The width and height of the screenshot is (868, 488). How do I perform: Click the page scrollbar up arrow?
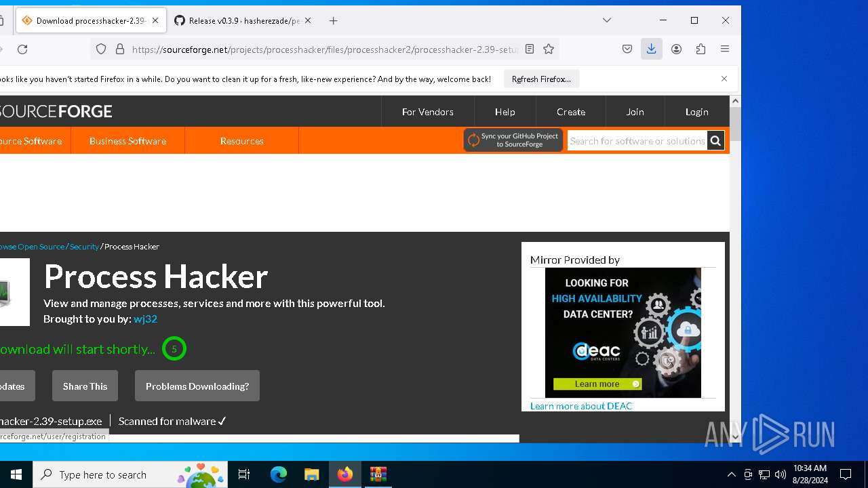pyautogui.click(x=735, y=101)
